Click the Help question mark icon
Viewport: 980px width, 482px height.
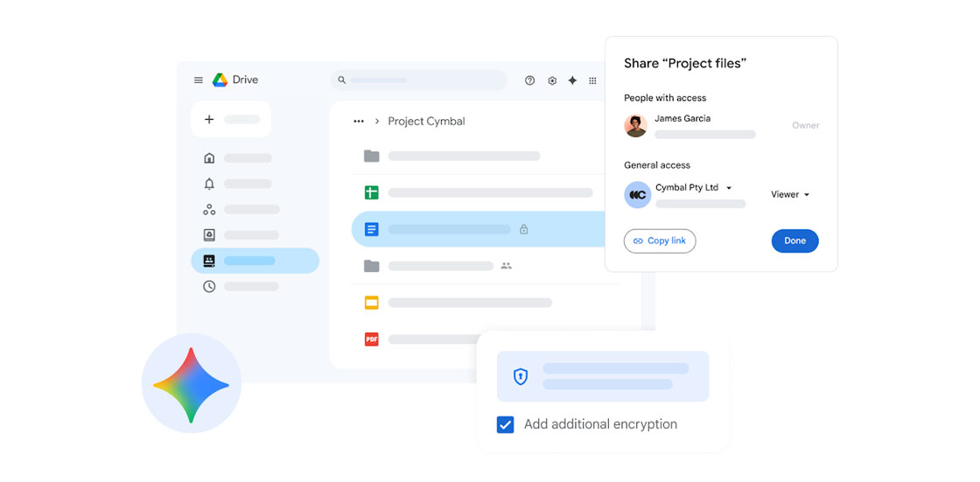point(529,80)
